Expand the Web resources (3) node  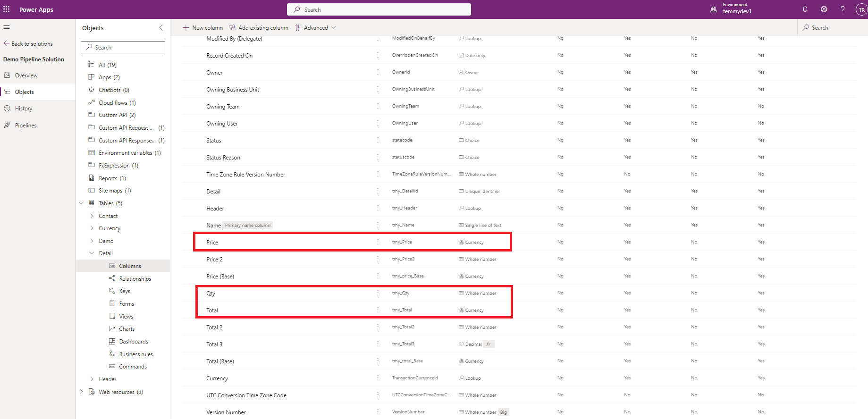click(x=81, y=392)
